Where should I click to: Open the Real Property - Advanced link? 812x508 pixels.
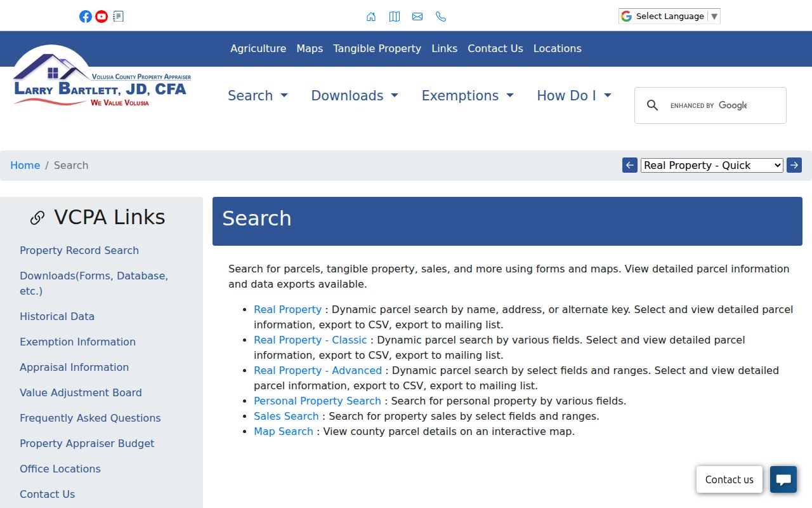tap(318, 370)
